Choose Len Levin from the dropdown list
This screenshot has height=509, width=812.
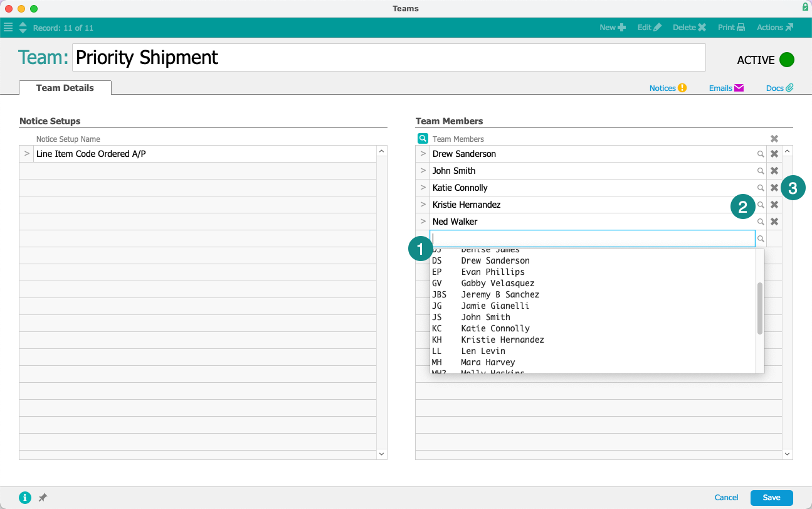593,351
